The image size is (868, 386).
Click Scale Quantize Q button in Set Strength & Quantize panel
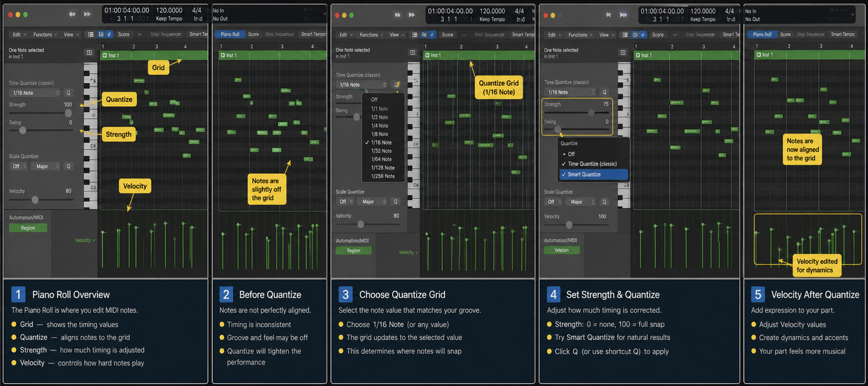(604, 202)
